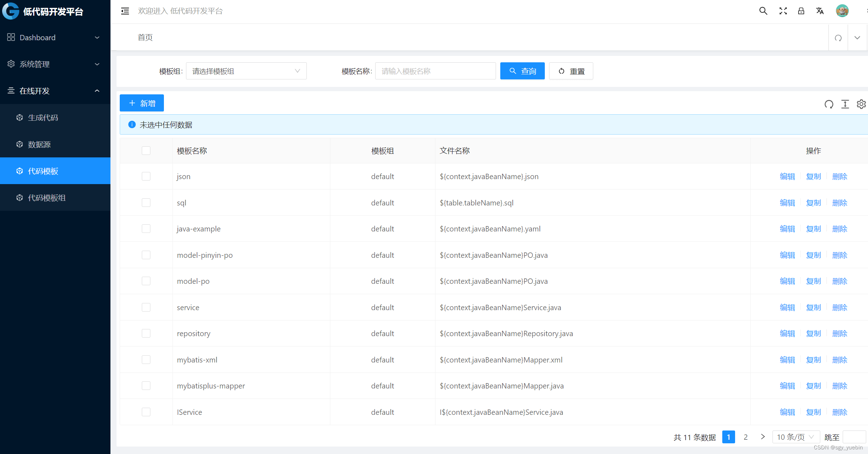Open the language translation icon
868x454 pixels.
[x=820, y=11]
